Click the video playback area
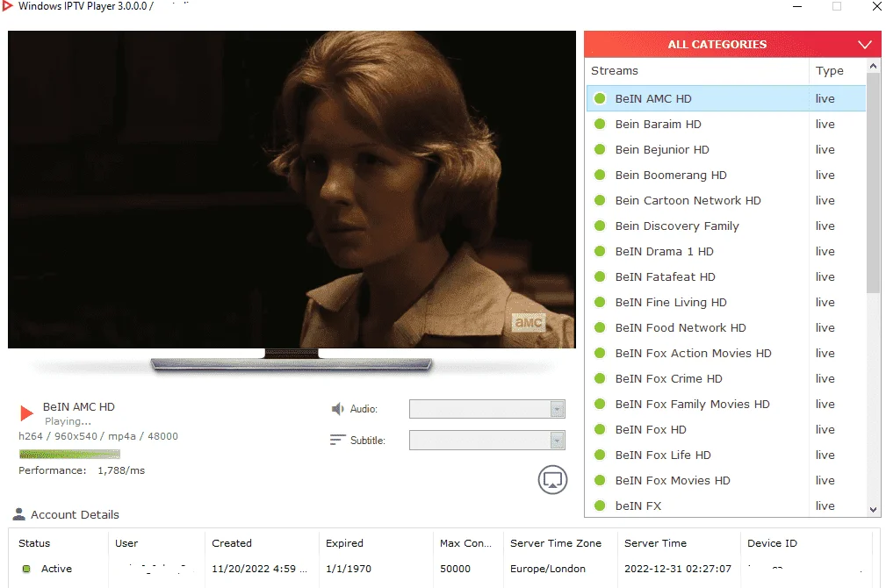The width and height of the screenshot is (886, 588). [x=292, y=190]
